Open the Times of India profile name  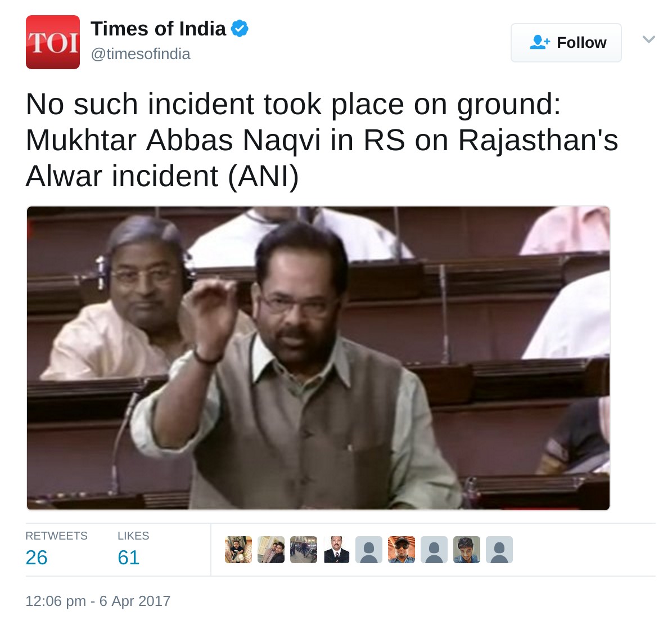158,29
